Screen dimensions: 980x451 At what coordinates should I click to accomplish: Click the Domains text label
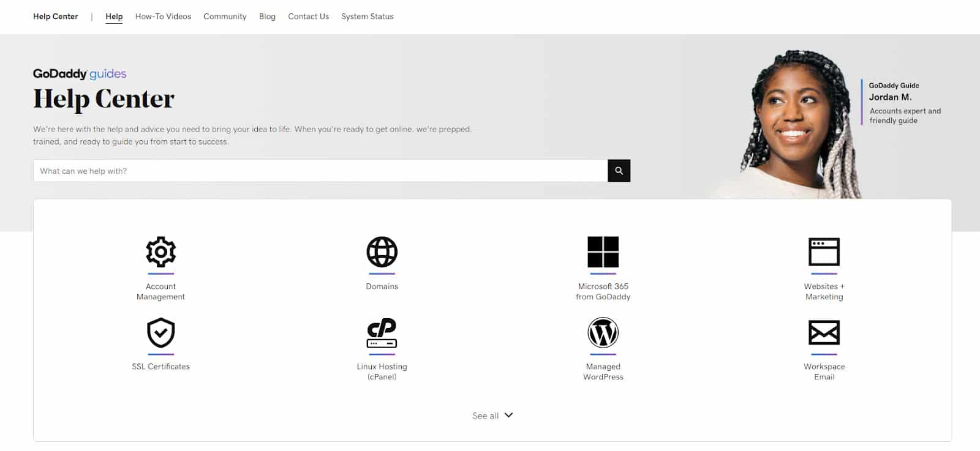pos(382,286)
